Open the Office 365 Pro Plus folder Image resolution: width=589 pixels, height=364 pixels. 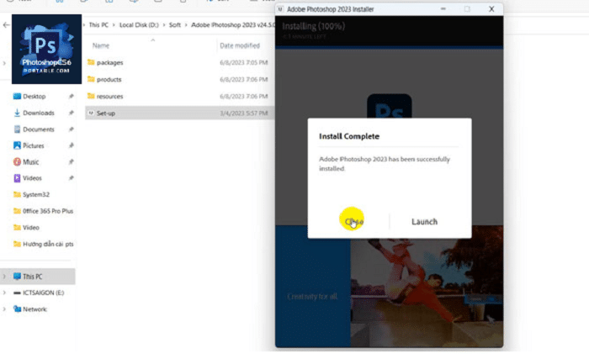click(47, 211)
